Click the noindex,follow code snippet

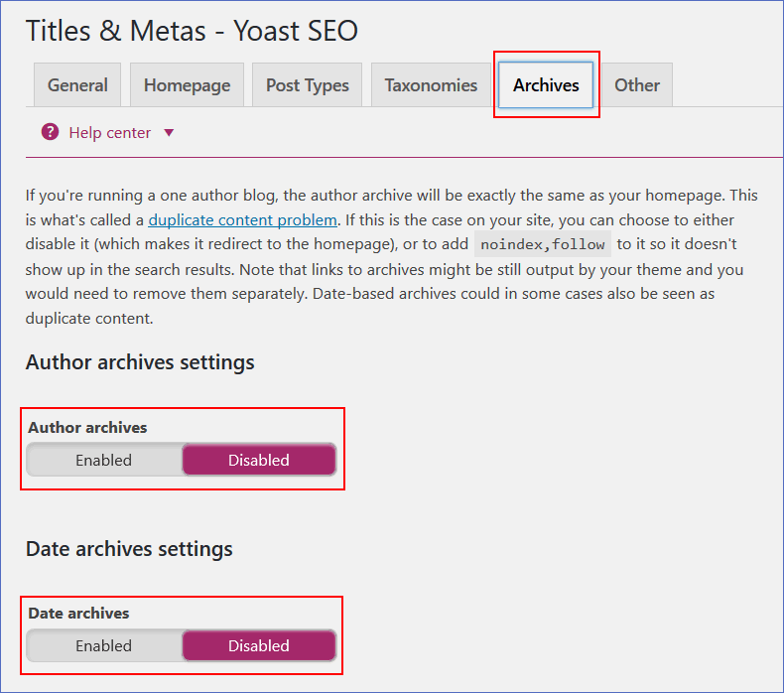pyautogui.click(x=543, y=244)
